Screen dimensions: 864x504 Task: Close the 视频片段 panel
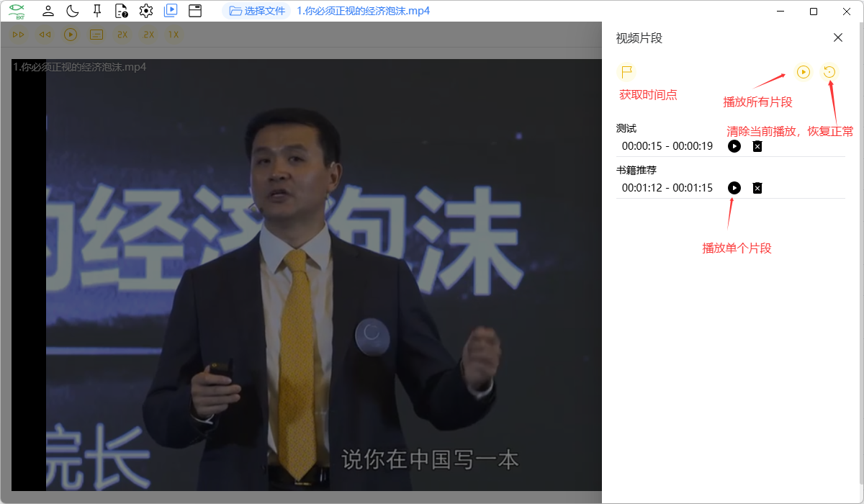pyautogui.click(x=837, y=38)
